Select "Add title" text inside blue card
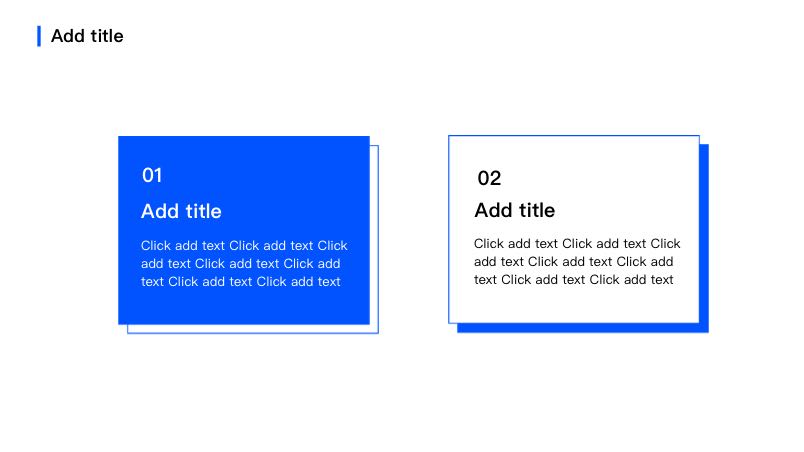Viewport: 804px width, 452px height. click(x=181, y=211)
